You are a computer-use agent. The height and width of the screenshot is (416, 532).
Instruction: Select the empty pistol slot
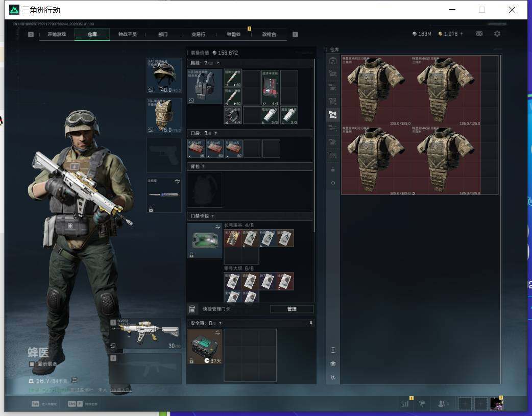164,155
